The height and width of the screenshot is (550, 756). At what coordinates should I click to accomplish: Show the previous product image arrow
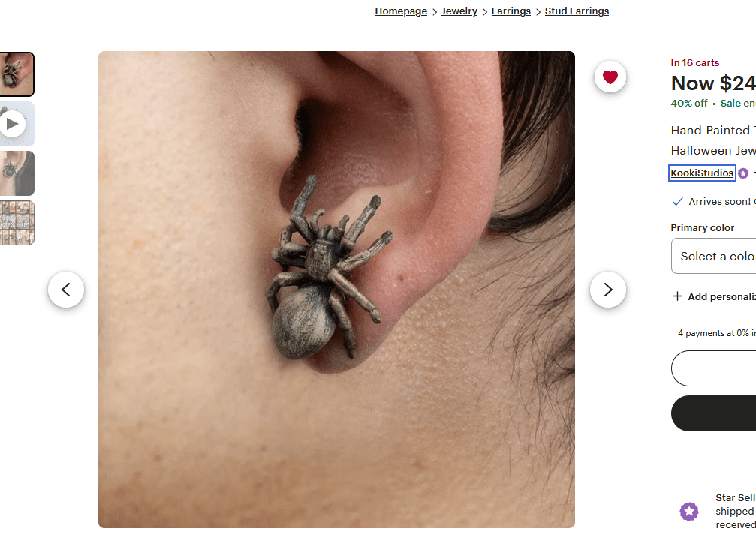click(x=66, y=290)
